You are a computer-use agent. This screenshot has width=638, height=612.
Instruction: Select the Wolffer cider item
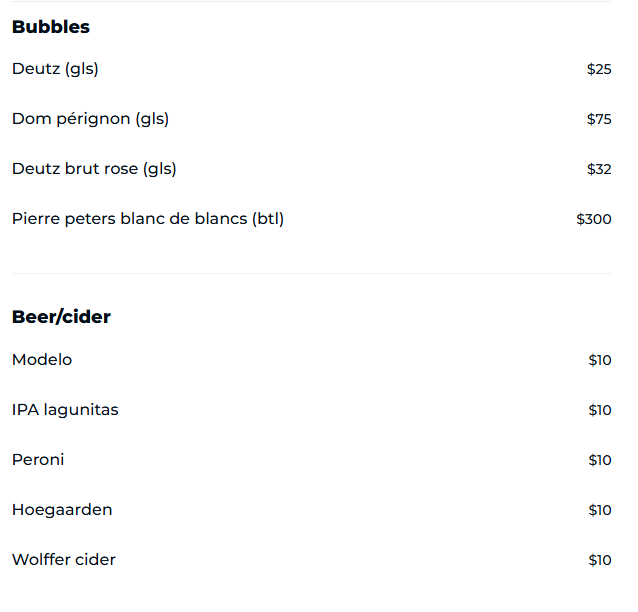point(64,560)
